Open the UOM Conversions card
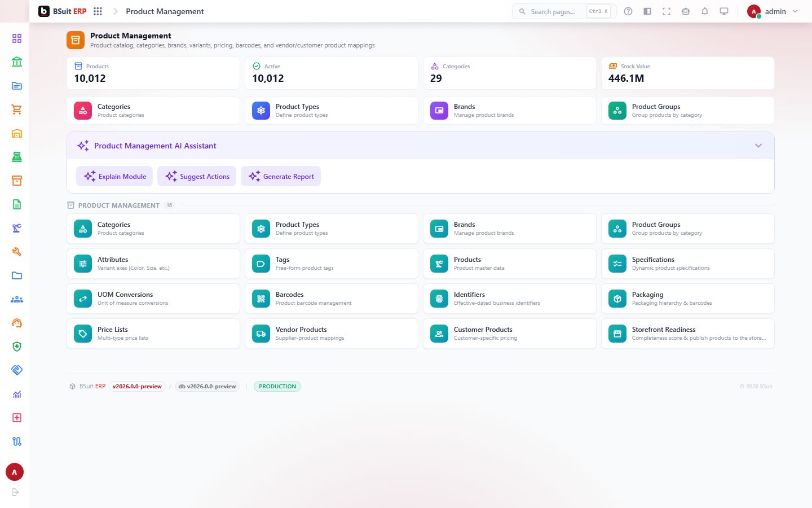The height and width of the screenshot is (508, 812). [x=153, y=299]
